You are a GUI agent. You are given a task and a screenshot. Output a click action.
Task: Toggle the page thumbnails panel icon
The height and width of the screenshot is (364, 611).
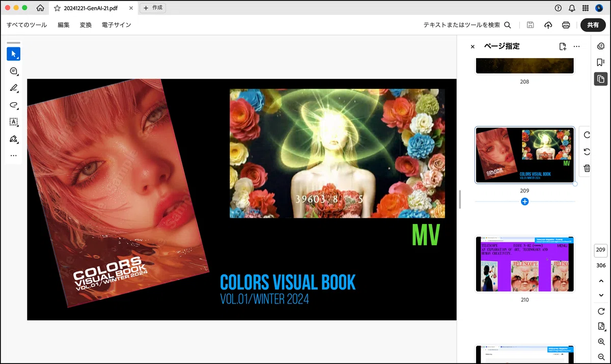(601, 79)
